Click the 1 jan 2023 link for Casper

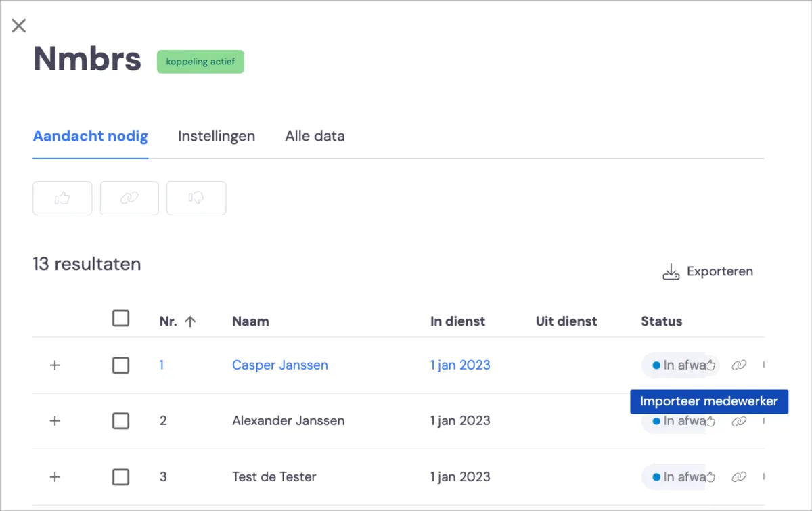[460, 365]
